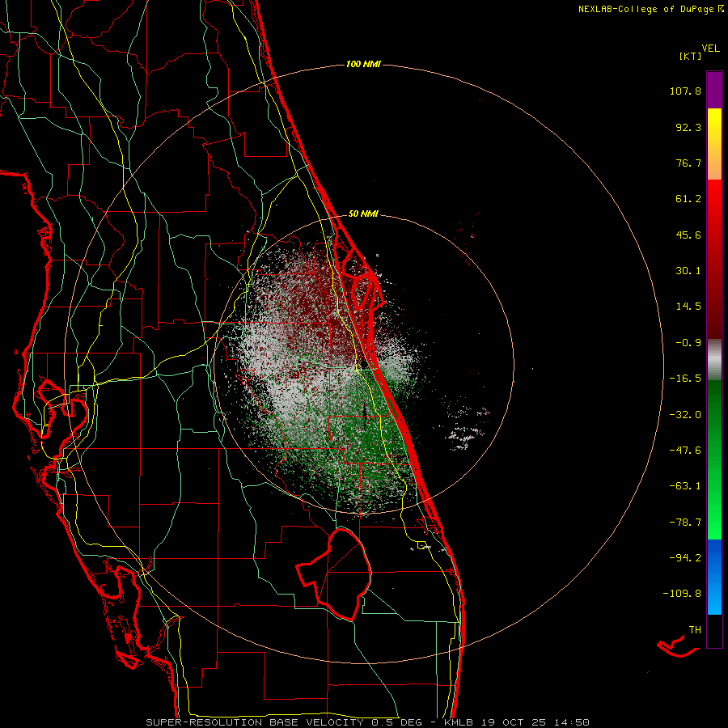The width and height of the screenshot is (728, 728).
Task: Click the 92.3 scale value
Action: (688, 127)
